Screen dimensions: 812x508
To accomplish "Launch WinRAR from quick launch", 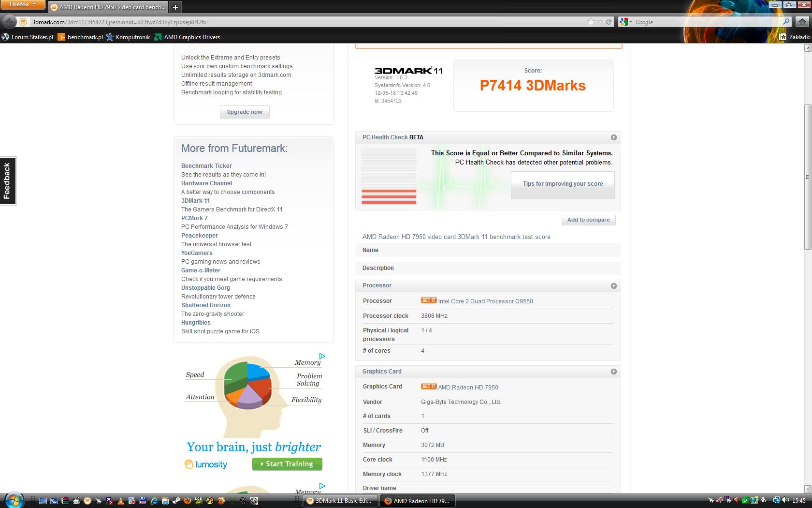I will click(x=65, y=501).
